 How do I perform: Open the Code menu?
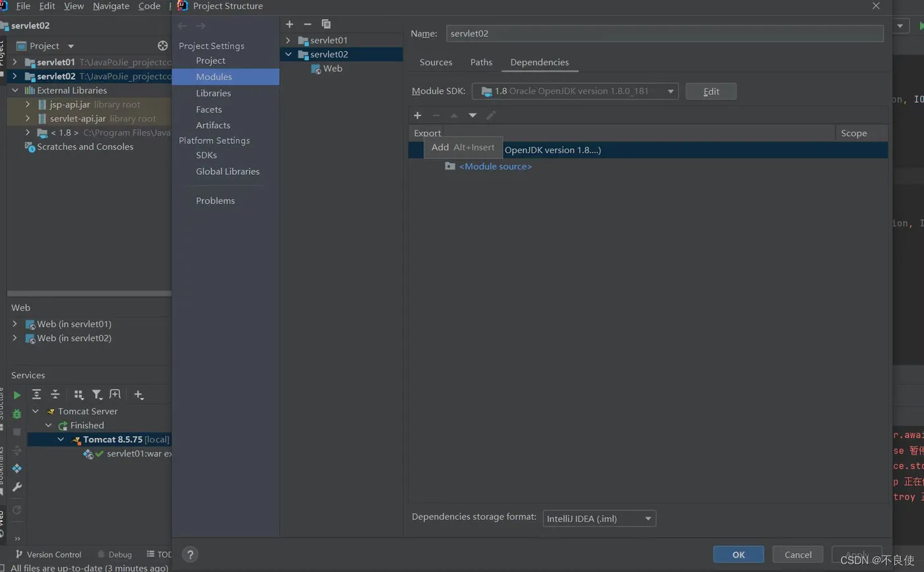pyautogui.click(x=149, y=6)
